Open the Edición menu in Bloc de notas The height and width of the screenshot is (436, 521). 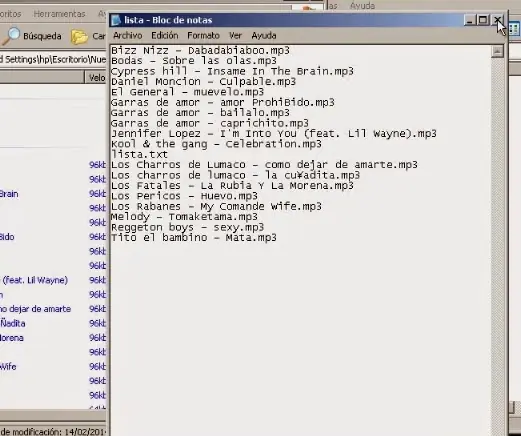(165, 35)
